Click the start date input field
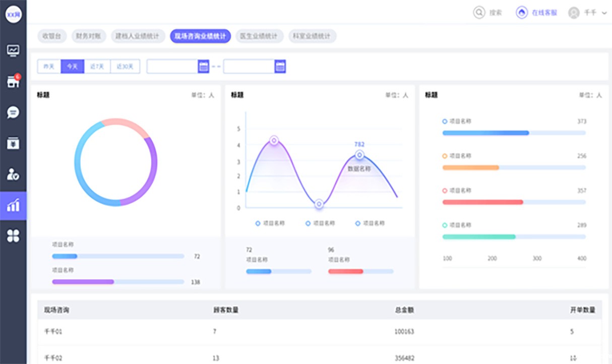Screen dimensions: 612x364 click(x=172, y=67)
